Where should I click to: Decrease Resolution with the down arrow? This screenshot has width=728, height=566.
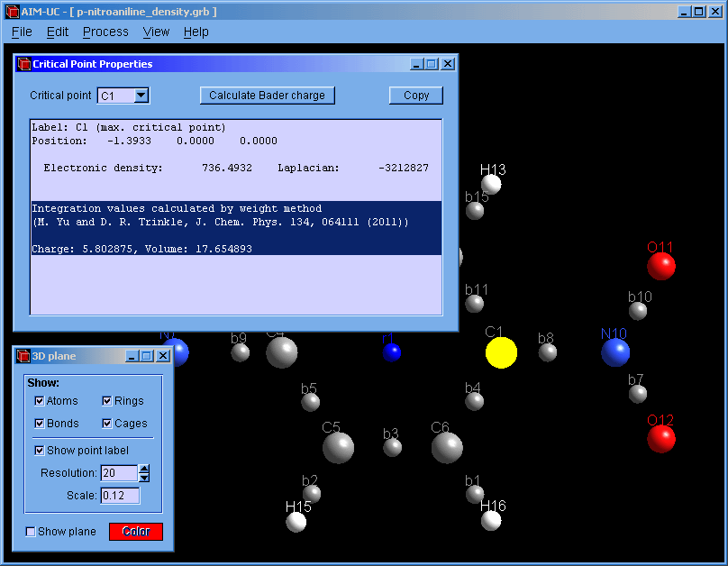tap(144, 478)
